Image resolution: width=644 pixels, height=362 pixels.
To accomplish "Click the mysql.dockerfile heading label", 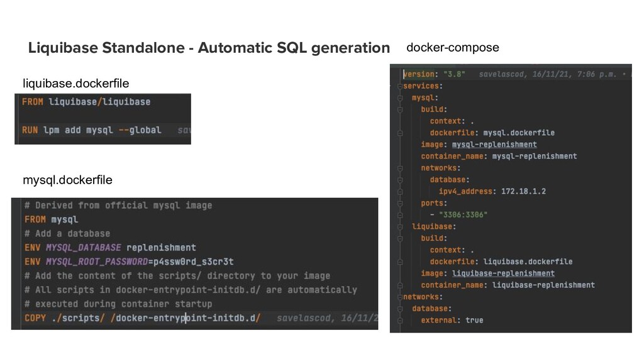I will point(67,180).
